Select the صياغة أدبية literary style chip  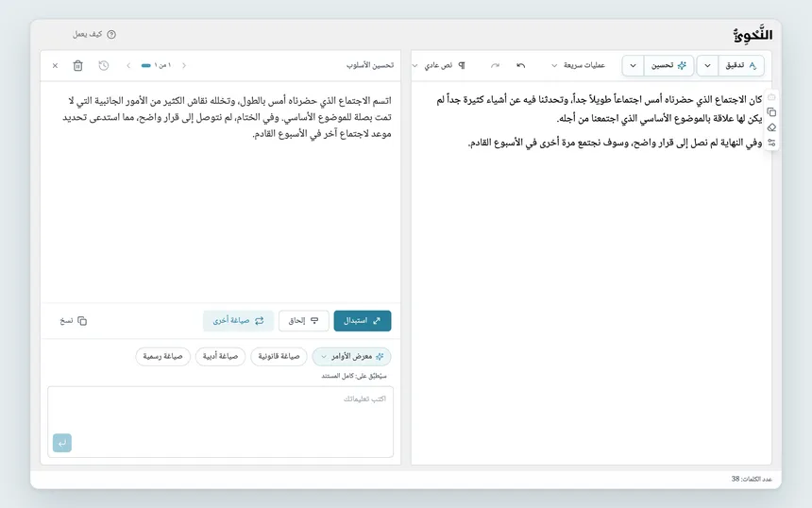point(220,357)
